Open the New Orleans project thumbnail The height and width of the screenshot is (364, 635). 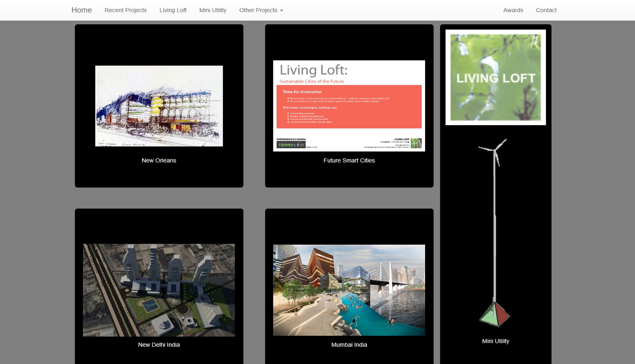click(159, 106)
